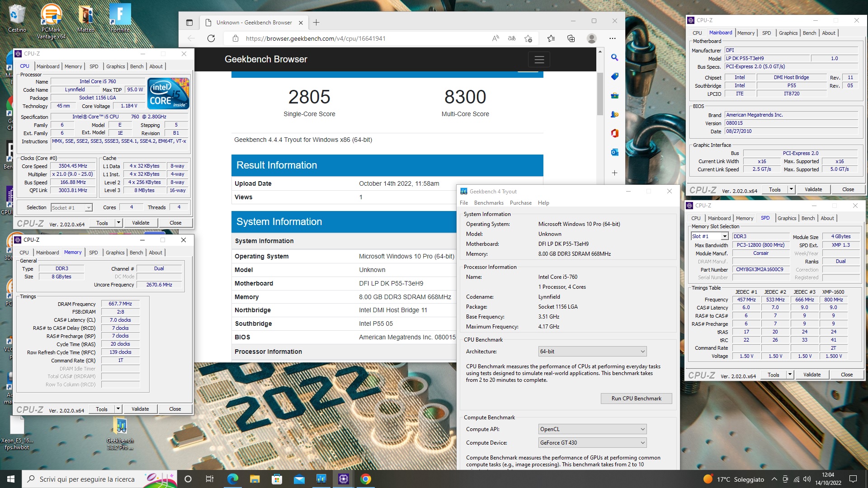Open Graphics tab in CPU-Z Mainboard window
Image resolution: width=868 pixels, height=488 pixels.
(788, 33)
